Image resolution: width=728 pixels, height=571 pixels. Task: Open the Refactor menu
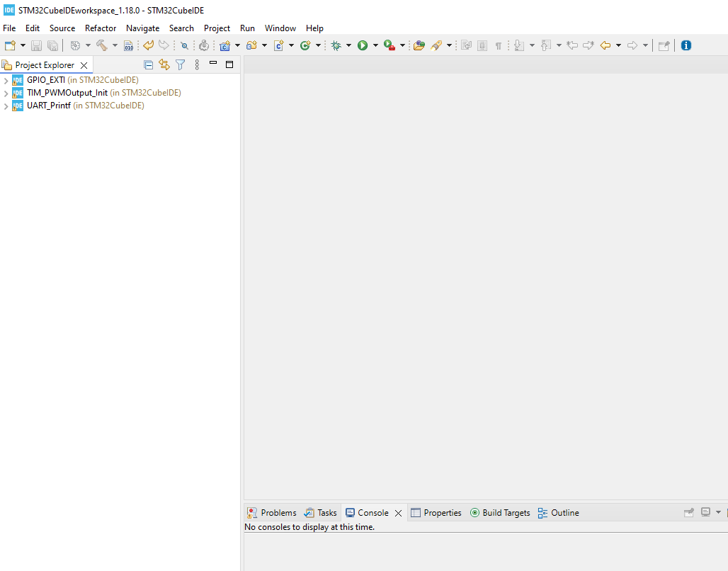(101, 28)
